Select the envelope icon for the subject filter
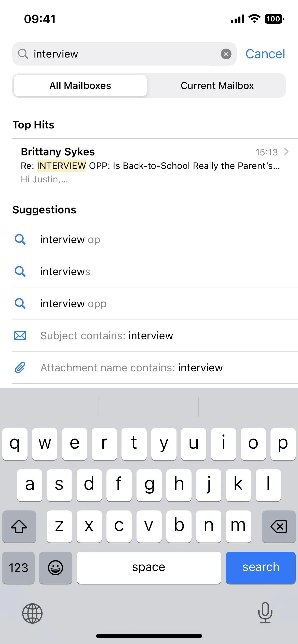 pos(20,336)
